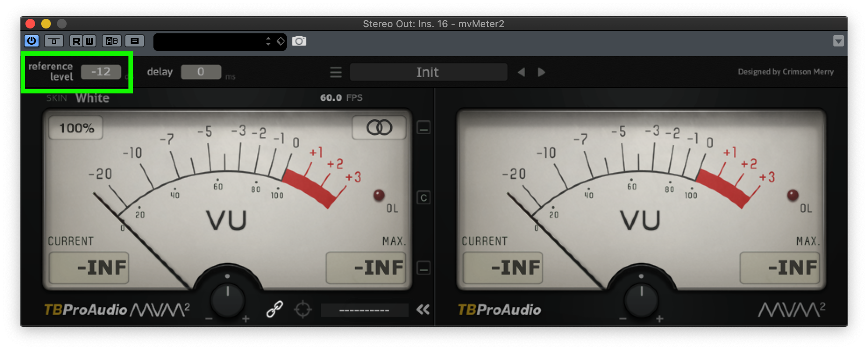Select the previous preset arrow

[521, 72]
